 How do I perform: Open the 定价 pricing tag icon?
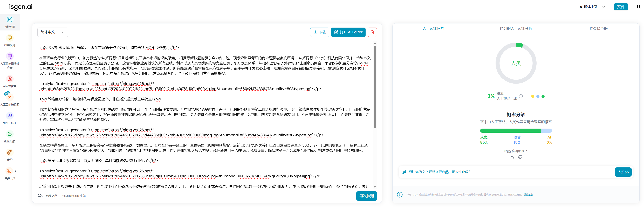point(10,152)
